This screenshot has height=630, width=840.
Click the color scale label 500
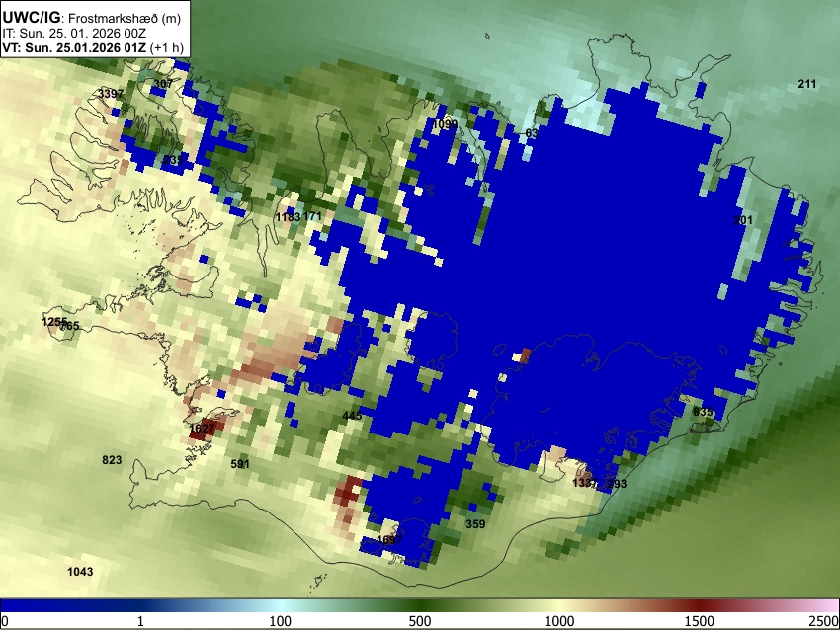coord(420,621)
